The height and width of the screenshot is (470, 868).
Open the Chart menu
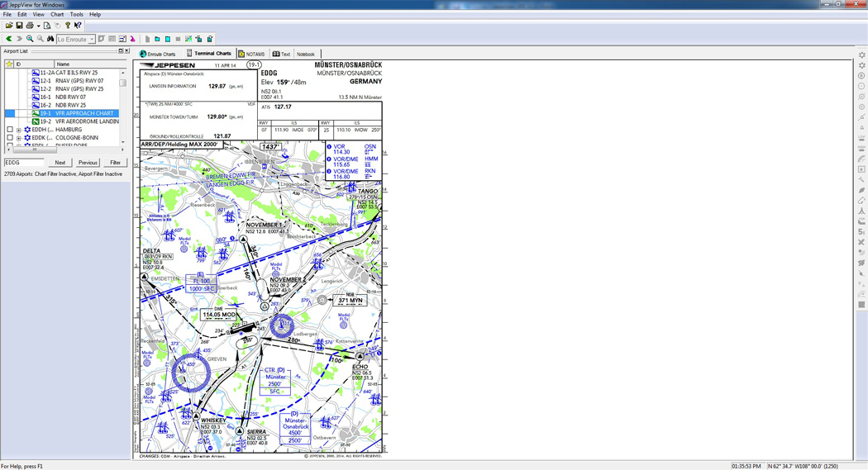57,14
